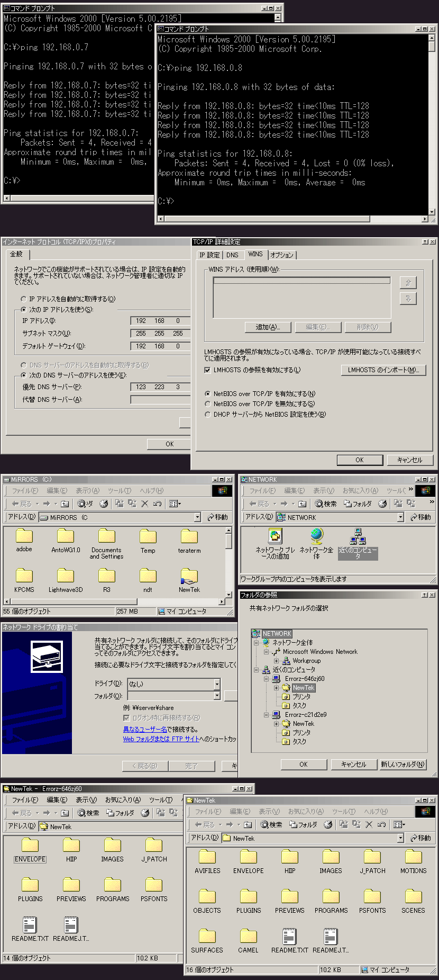Screen dimensions: 439x980
Task: Open the shared NewTek folder icon
Action: click(x=189, y=576)
